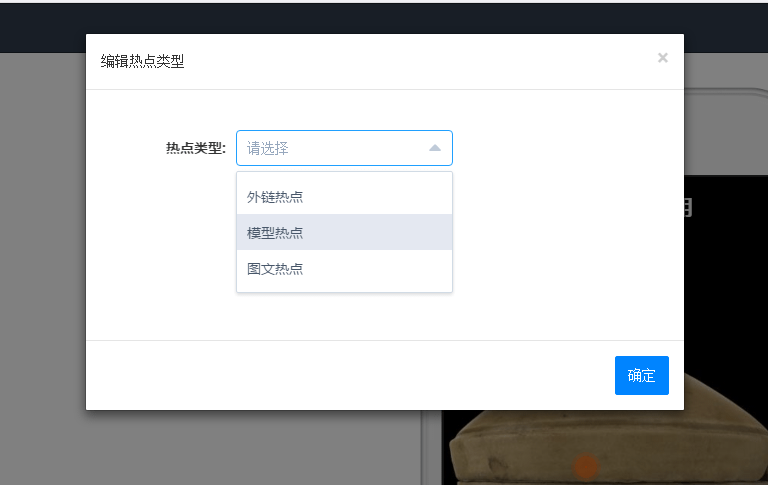Click the 编辑热点类型 dialog title
This screenshot has height=485, width=768.
click(x=142, y=61)
